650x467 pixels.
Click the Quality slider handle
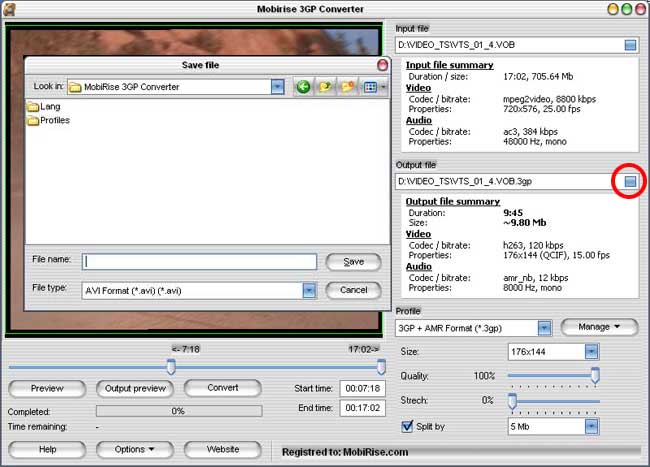pyautogui.click(x=595, y=375)
